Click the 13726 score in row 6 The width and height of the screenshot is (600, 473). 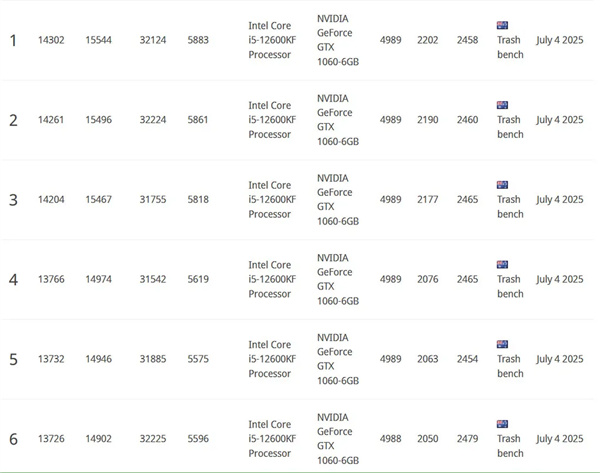52,438
